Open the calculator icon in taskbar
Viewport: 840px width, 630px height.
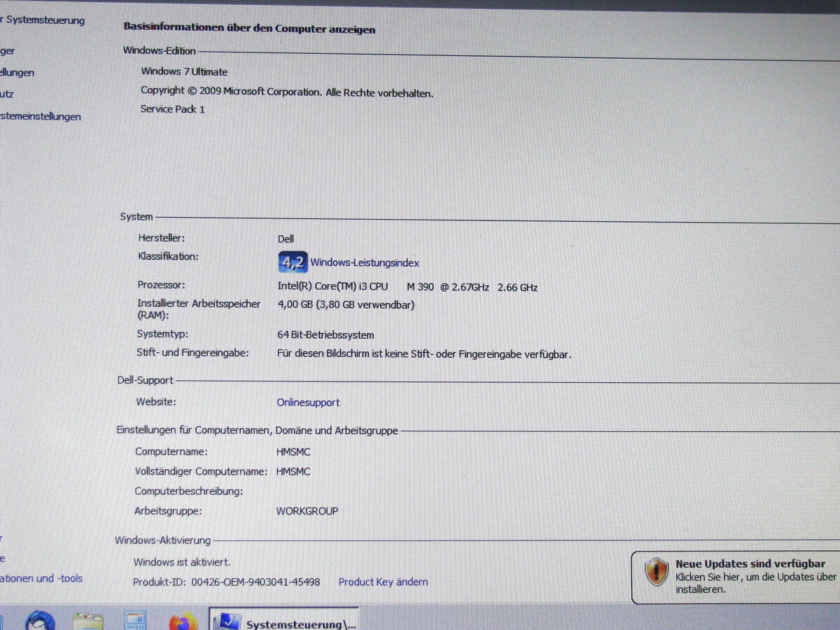135,621
